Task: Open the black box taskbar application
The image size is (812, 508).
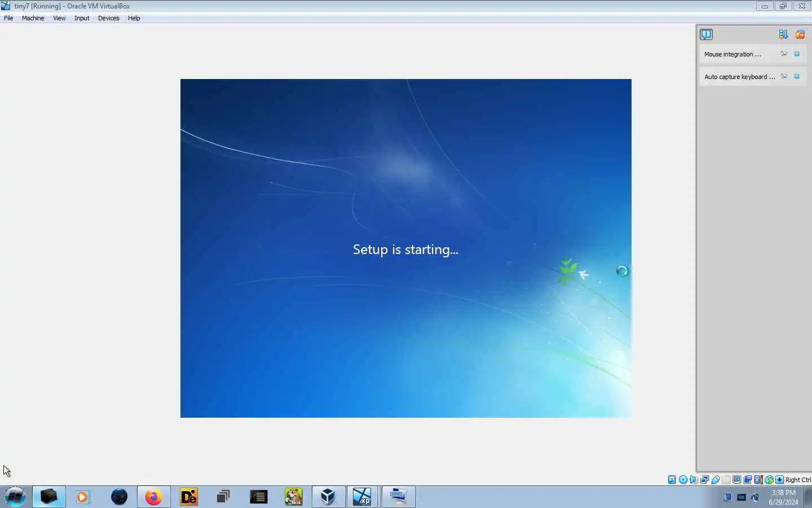Action: [49, 497]
